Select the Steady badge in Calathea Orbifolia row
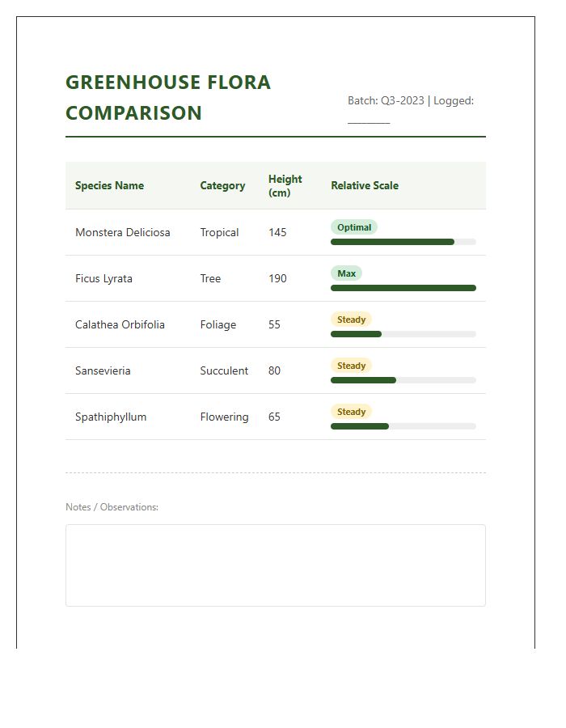 click(351, 320)
